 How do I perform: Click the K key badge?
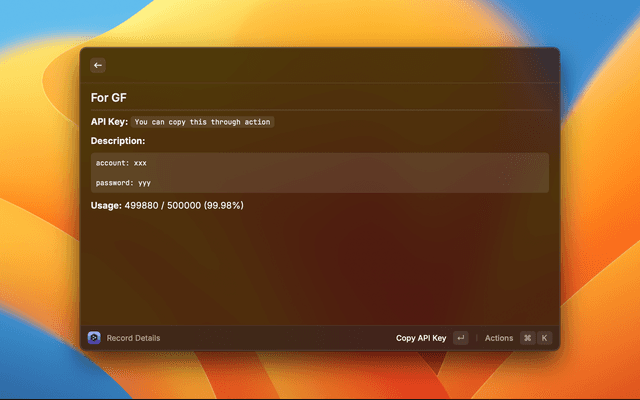click(545, 338)
